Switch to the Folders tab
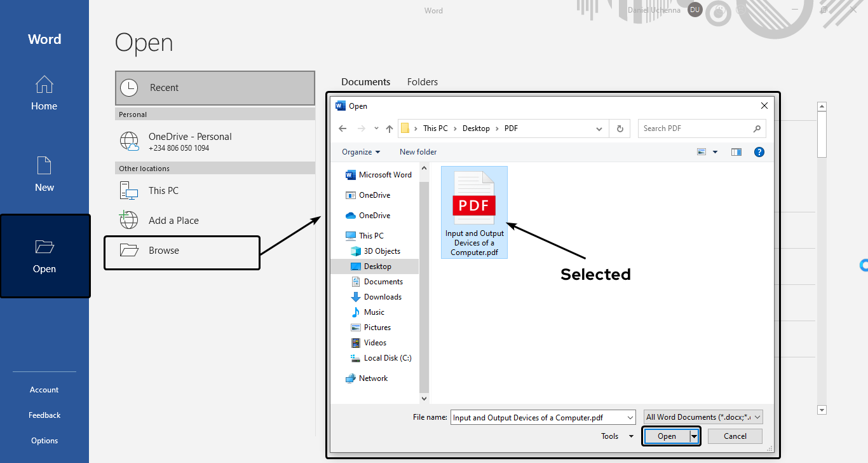The image size is (868, 463). click(x=422, y=81)
